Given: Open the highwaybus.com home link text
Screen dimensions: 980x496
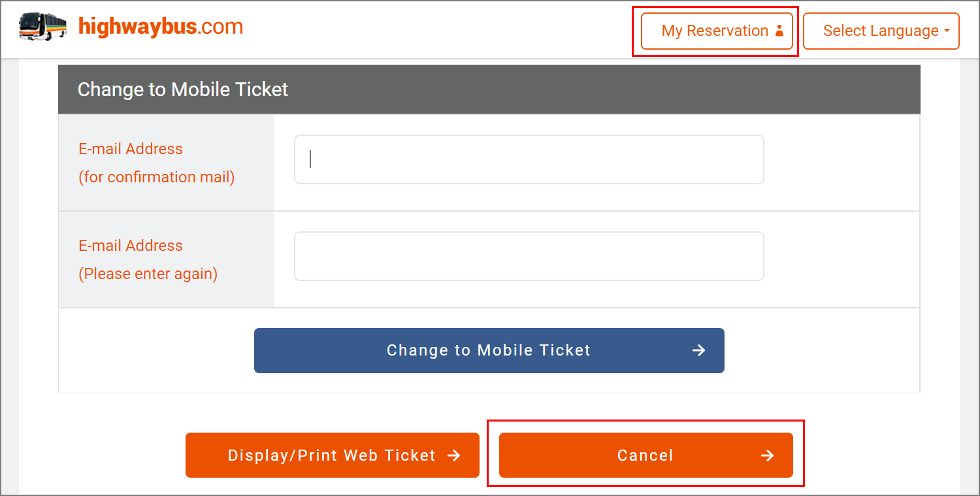Looking at the screenshot, I should (x=160, y=27).
